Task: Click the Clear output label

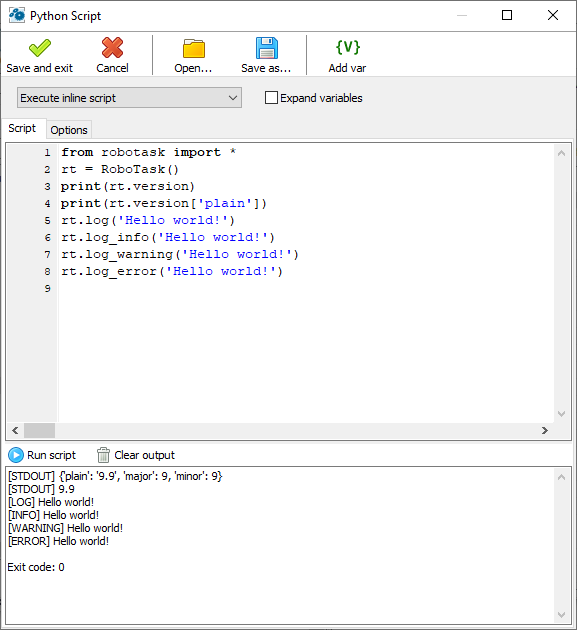Action: pos(145,455)
